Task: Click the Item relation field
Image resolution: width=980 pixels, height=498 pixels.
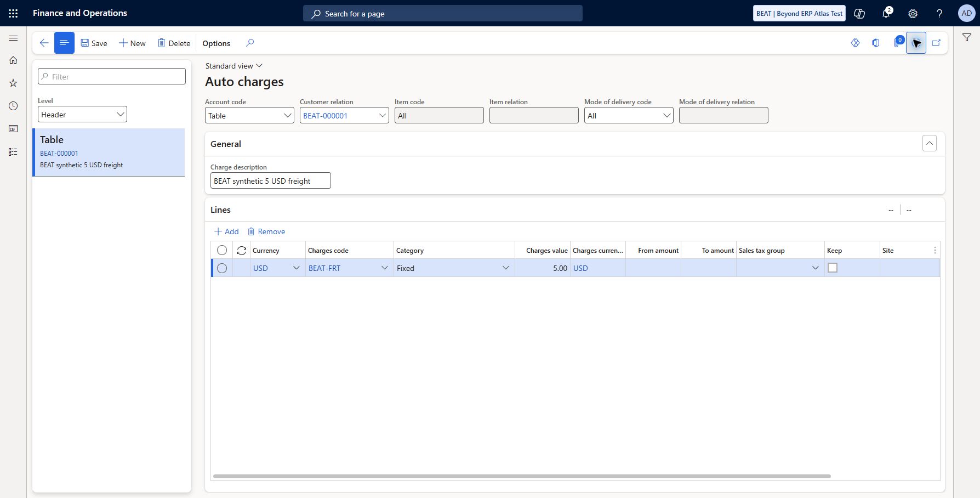Action: (x=534, y=115)
